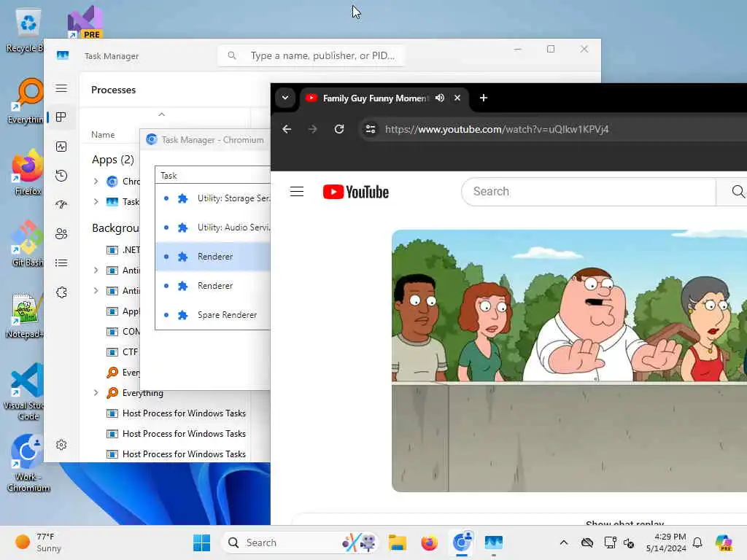Select Utility: Audio Service task row
Screen dimensions: 747x560
[x=213, y=227]
